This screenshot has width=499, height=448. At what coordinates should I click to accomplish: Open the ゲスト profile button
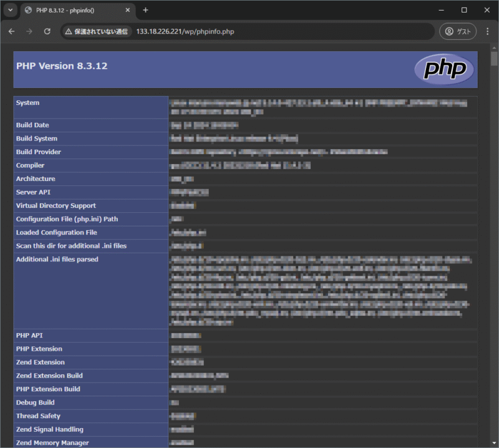pos(457,31)
